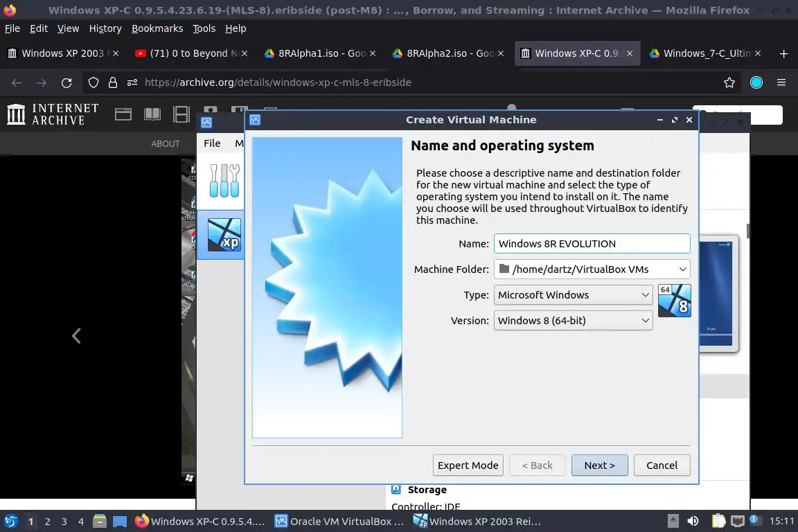Open the Video film-strip icon on Internet Archive
The width and height of the screenshot is (798, 532).
pyautogui.click(x=181, y=114)
